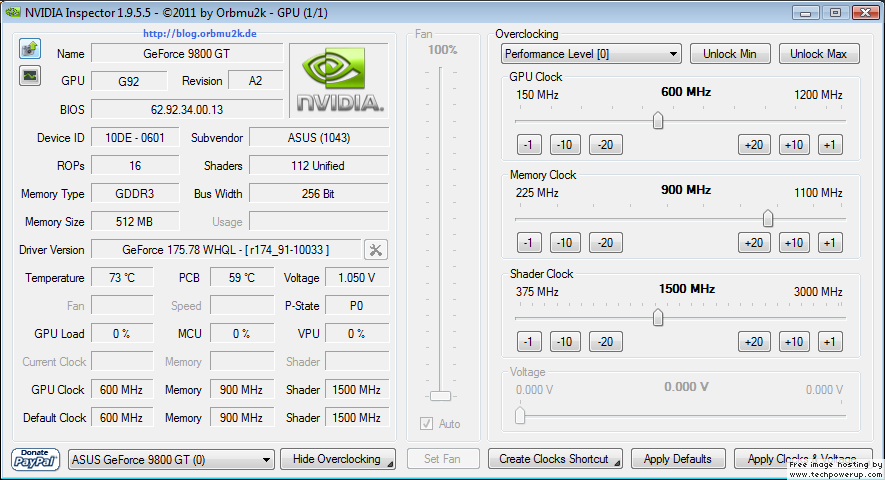Increase GPU Clock by 10 MHz

point(794,145)
